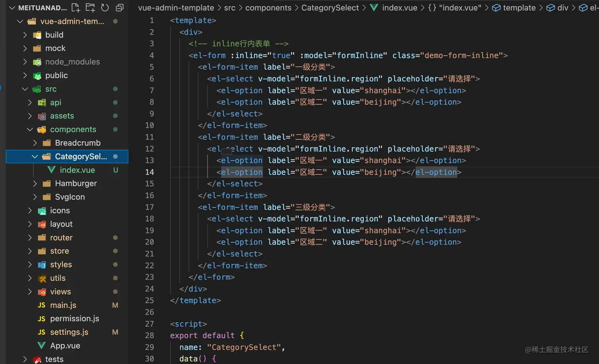Screen dimensions: 599x364
Task: Click the braces icon before "index.vue" breadcrumb
Action: coord(432,8)
